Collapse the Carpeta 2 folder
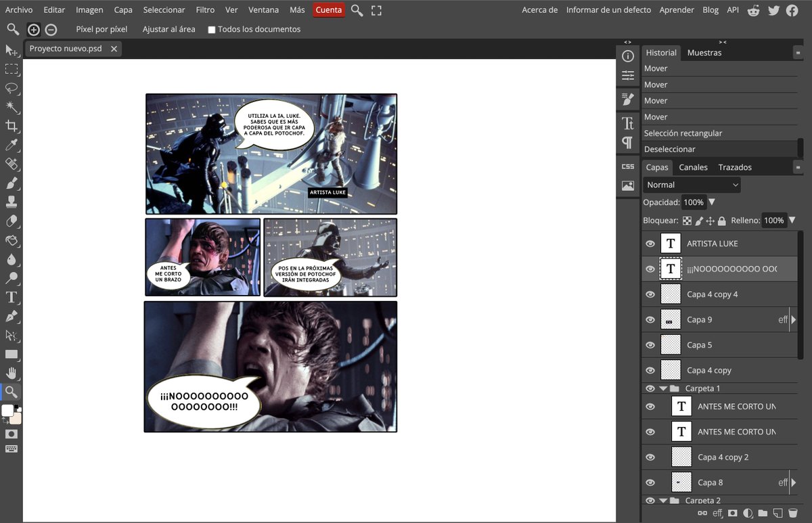The image size is (812, 523). click(x=663, y=501)
